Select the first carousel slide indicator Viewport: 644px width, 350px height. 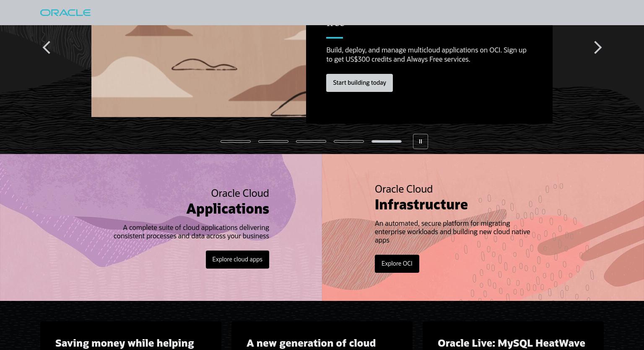236,141
